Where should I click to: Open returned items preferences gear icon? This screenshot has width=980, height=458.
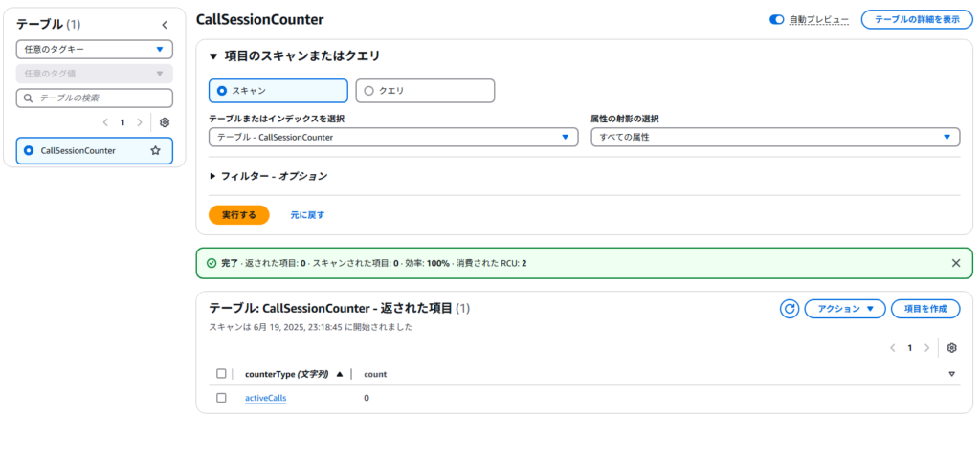coord(951,348)
